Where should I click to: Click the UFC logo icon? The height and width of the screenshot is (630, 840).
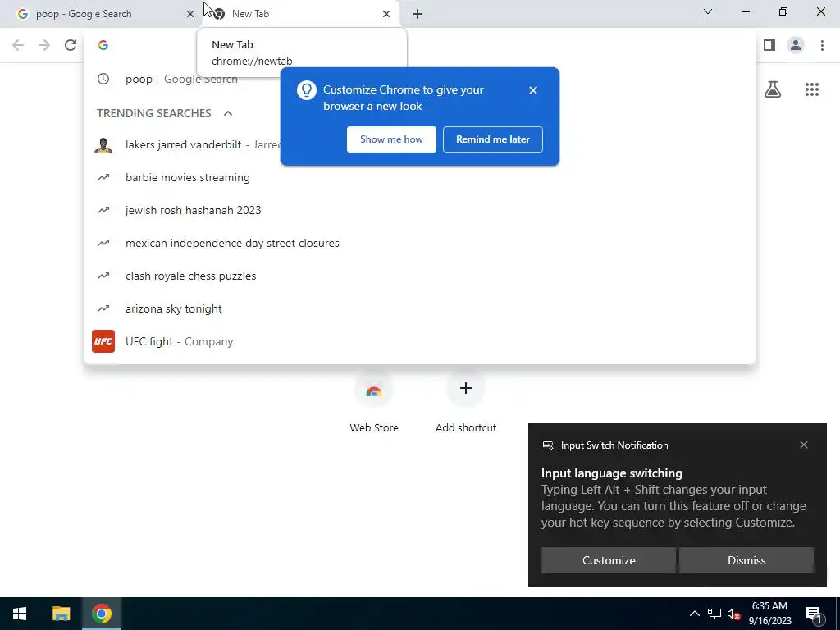tap(103, 341)
